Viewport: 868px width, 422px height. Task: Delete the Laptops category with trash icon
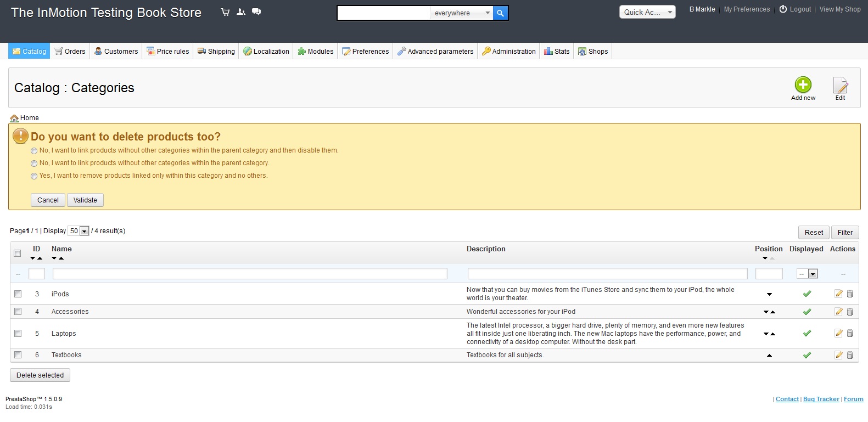(850, 333)
